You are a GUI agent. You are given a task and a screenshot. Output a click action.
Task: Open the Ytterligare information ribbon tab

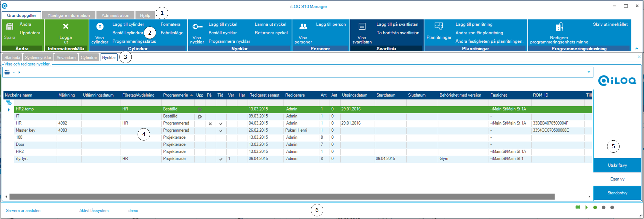(x=69, y=15)
